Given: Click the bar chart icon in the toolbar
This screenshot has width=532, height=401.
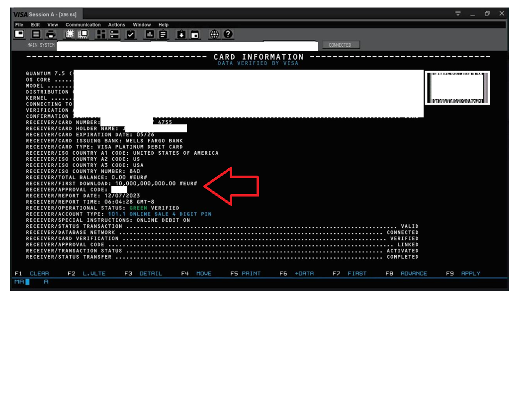Looking at the screenshot, I should [x=149, y=34].
